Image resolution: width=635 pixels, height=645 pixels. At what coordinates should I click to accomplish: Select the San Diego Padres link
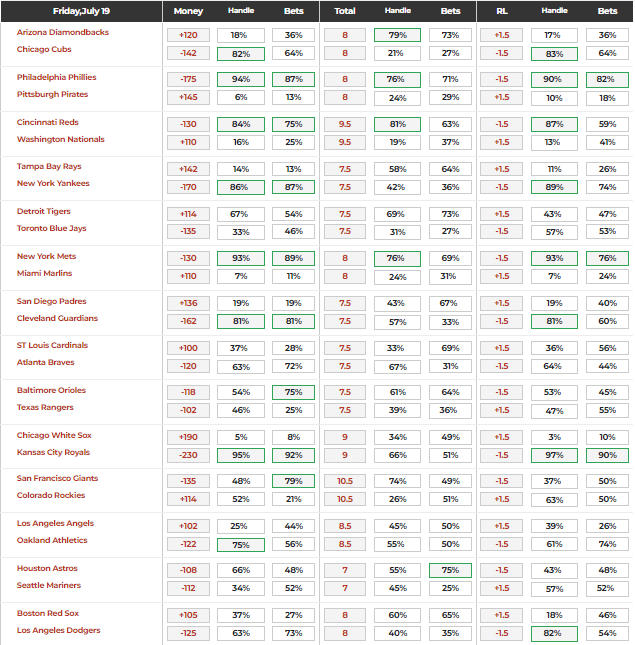point(51,301)
